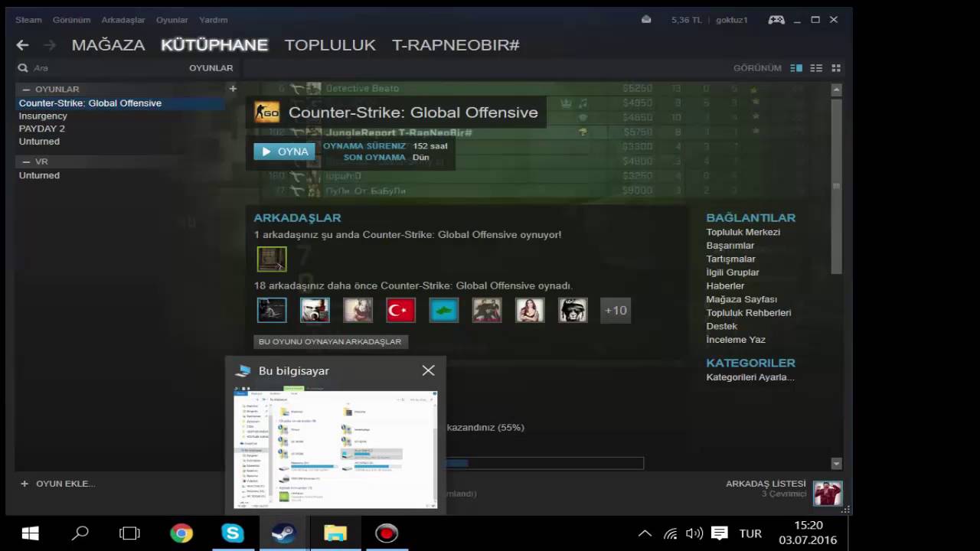Open your profile avatar near friends list
Image resolution: width=980 pixels, height=551 pixels.
[x=828, y=494]
